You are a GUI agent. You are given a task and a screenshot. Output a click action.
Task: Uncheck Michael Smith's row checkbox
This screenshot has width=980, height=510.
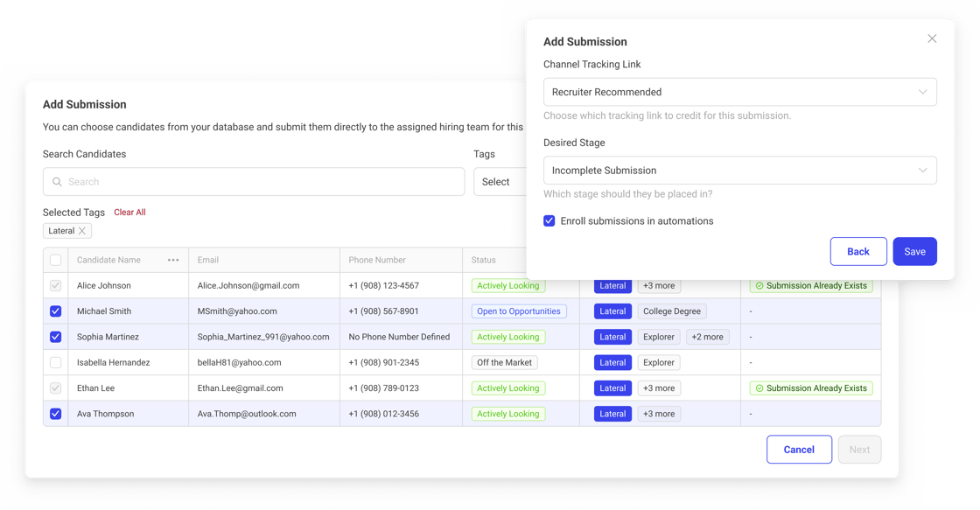tap(56, 311)
